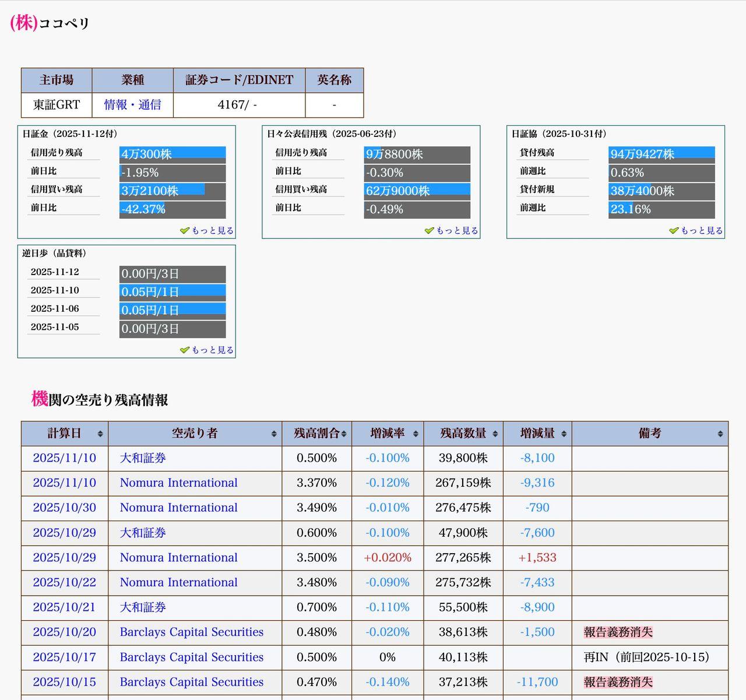This screenshot has height=700, width=746.
Task: Open Barclays Capital Securities on 2025/10/20 row
Action: pyautogui.click(x=191, y=632)
